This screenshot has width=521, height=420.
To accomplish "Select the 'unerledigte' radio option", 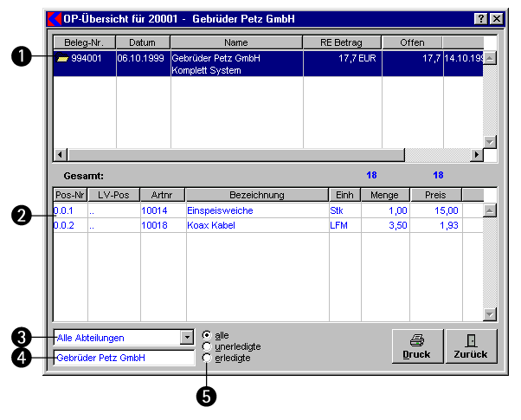I will coord(207,346).
